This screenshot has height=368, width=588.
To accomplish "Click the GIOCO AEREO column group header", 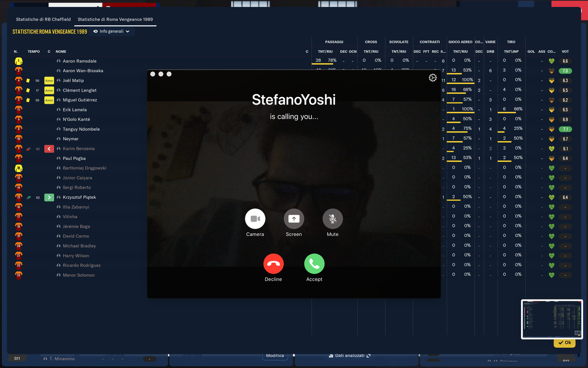I will [x=460, y=42].
